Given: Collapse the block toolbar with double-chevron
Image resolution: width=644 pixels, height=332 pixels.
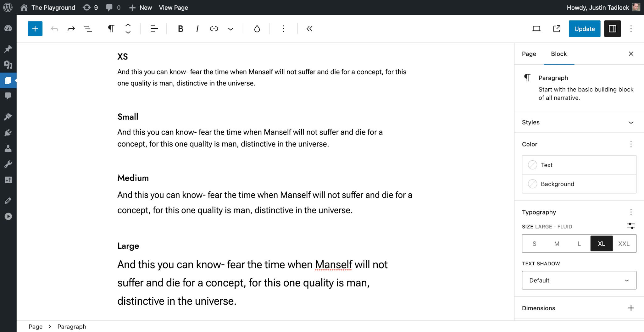Looking at the screenshot, I should pyautogui.click(x=309, y=29).
